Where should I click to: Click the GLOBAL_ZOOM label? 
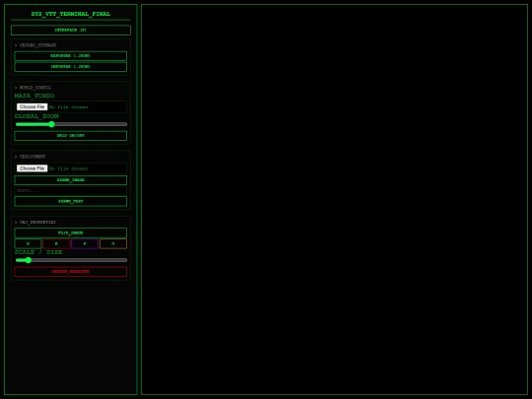(36, 116)
